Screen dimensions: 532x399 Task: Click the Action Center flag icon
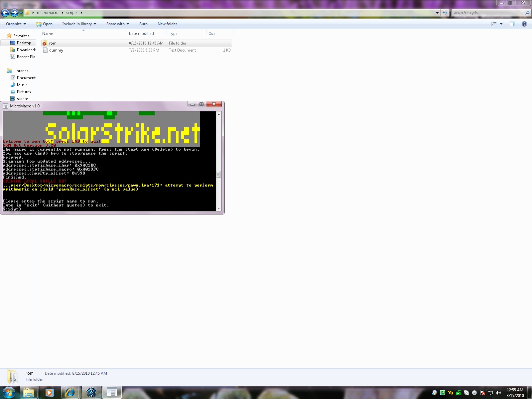point(482,393)
